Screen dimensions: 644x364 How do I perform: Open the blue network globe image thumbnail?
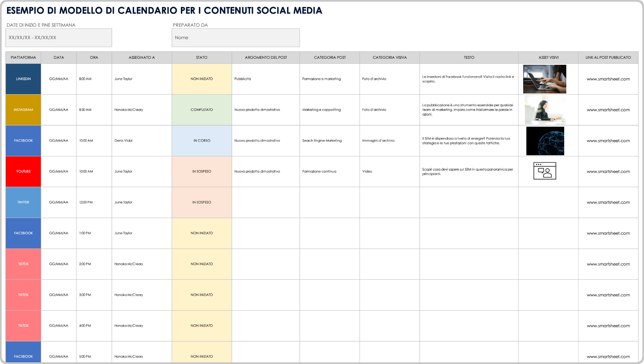pos(545,141)
